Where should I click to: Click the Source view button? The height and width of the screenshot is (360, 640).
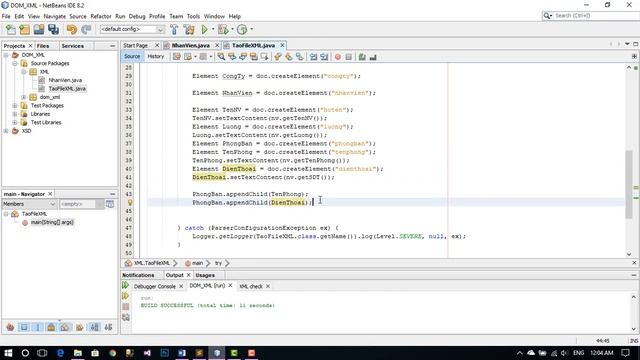tap(132, 57)
